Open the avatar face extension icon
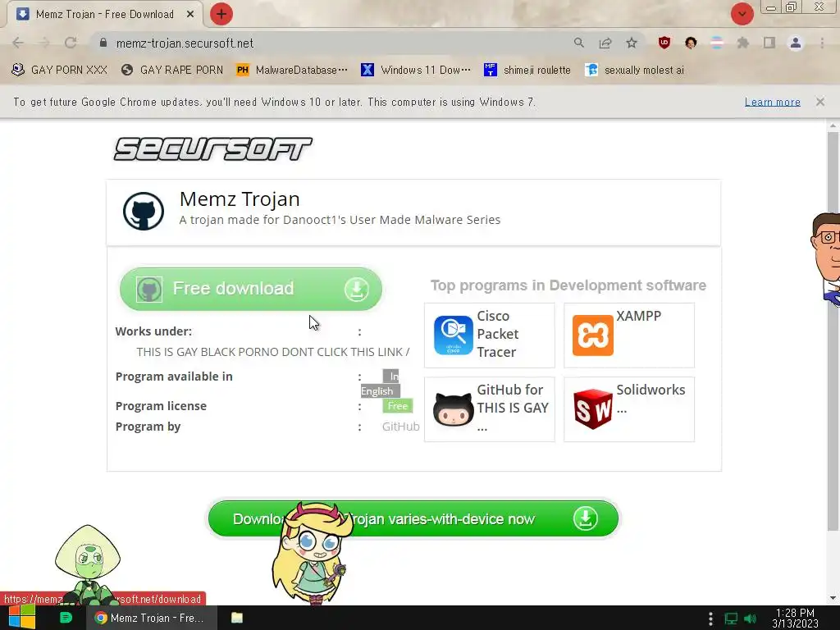The image size is (840, 630). tap(691, 43)
